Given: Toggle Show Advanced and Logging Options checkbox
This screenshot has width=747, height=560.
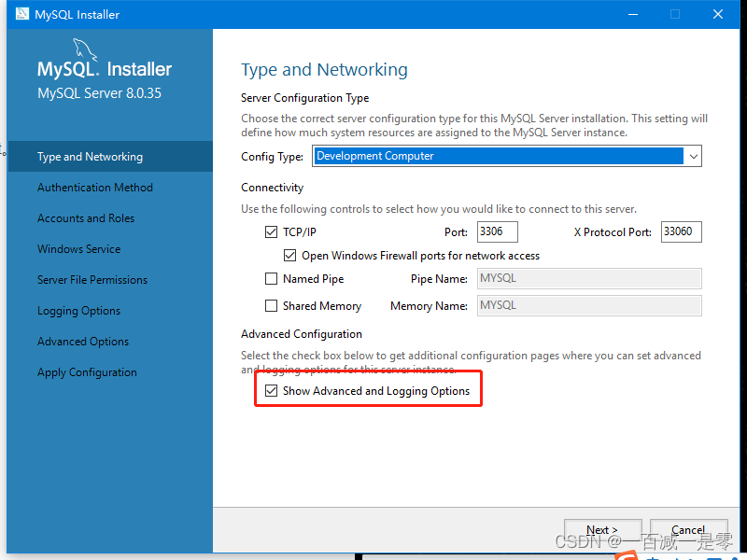Looking at the screenshot, I should pos(271,391).
